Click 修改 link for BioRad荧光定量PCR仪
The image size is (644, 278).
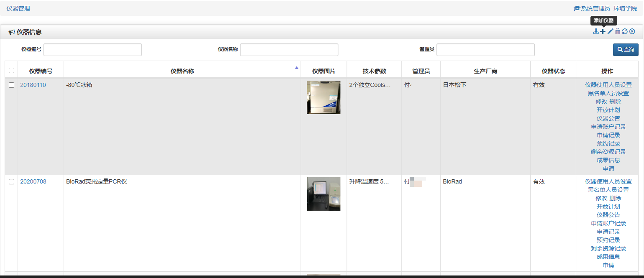tap(601, 198)
